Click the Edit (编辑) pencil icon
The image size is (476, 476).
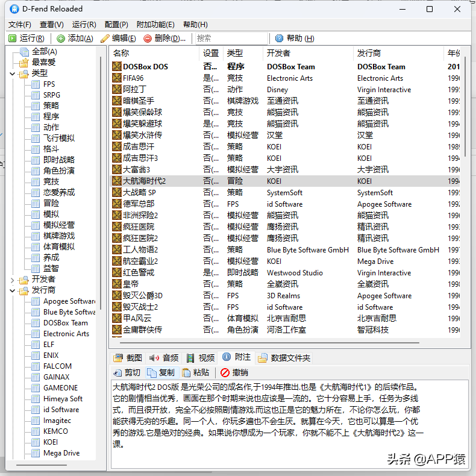coord(105,38)
